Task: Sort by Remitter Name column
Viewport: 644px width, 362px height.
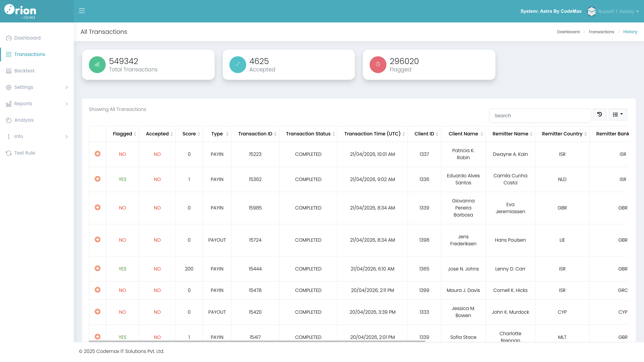Action: pos(510,134)
